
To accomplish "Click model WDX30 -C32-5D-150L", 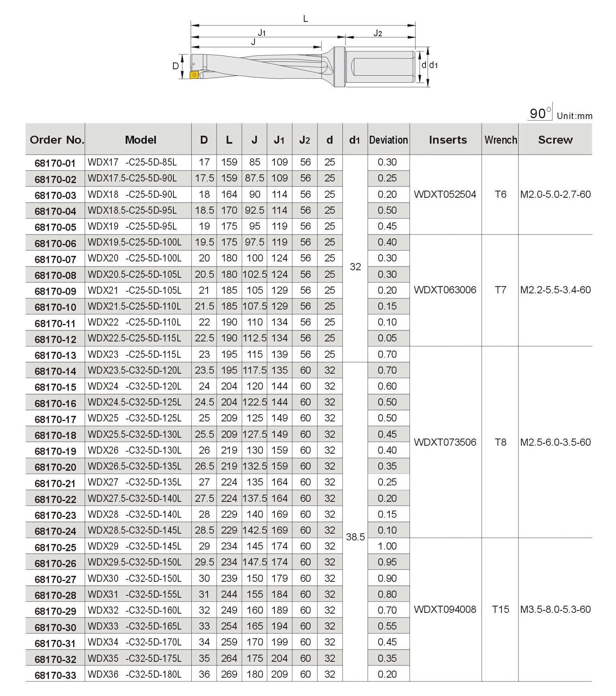I will (x=134, y=578).
